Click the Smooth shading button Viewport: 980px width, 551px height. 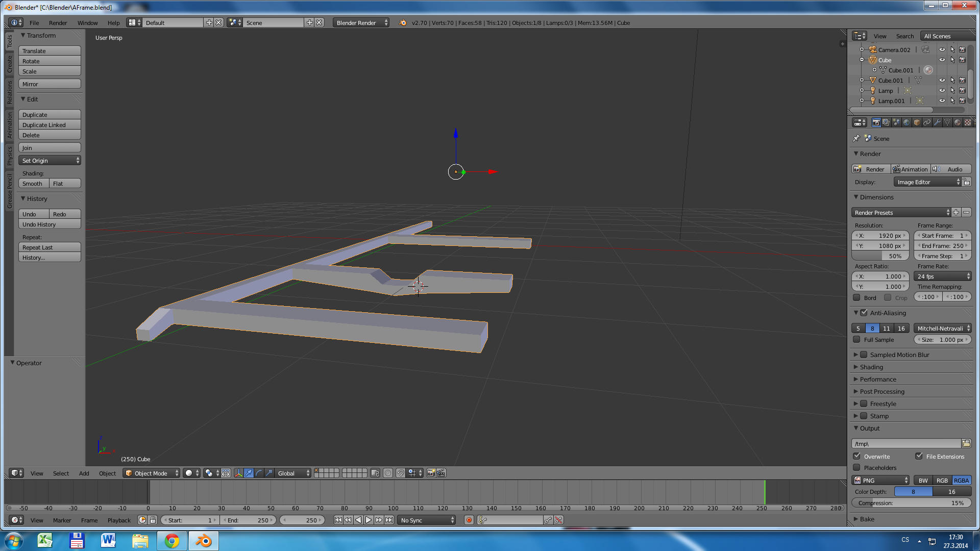click(x=34, y=183)
